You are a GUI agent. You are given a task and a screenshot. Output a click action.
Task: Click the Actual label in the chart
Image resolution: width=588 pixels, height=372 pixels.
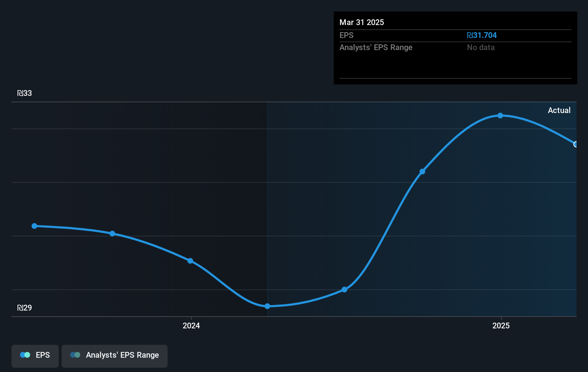pyautogui.click(x=559, y=110)
